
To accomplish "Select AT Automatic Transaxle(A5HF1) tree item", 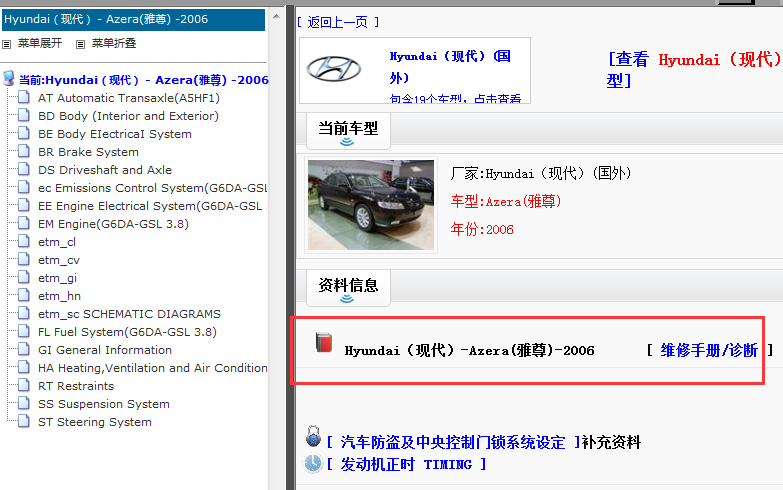I will 129,98.
